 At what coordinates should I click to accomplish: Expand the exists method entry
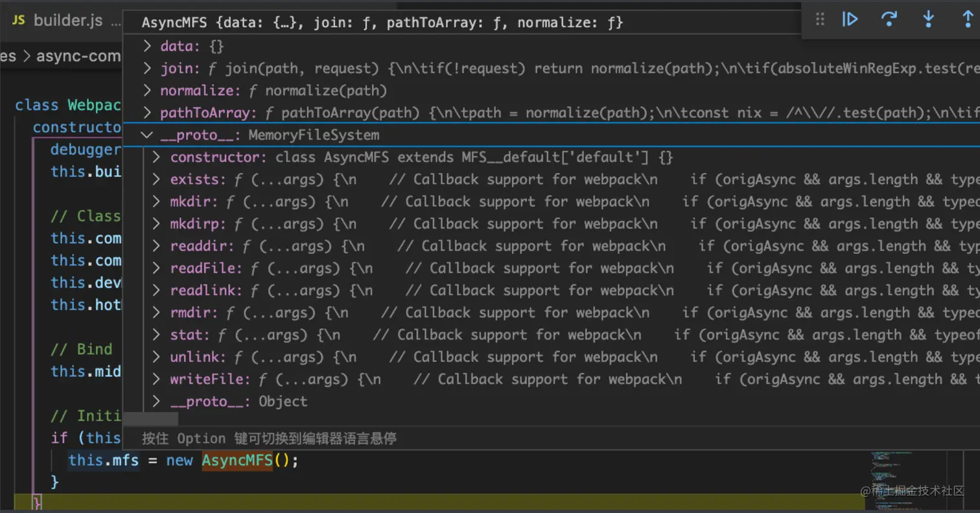tap(156, 179)
